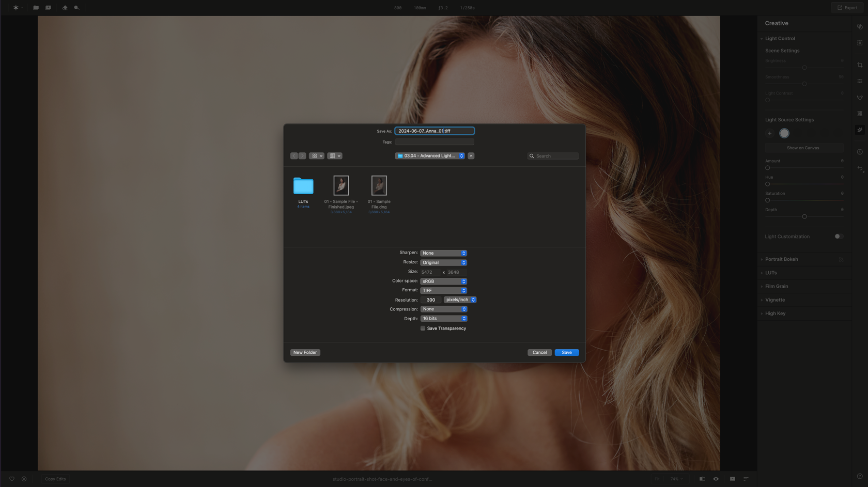Toggle the Light Customization switch
The width and height of the screenshot is (868, 487).
point(838,236)
